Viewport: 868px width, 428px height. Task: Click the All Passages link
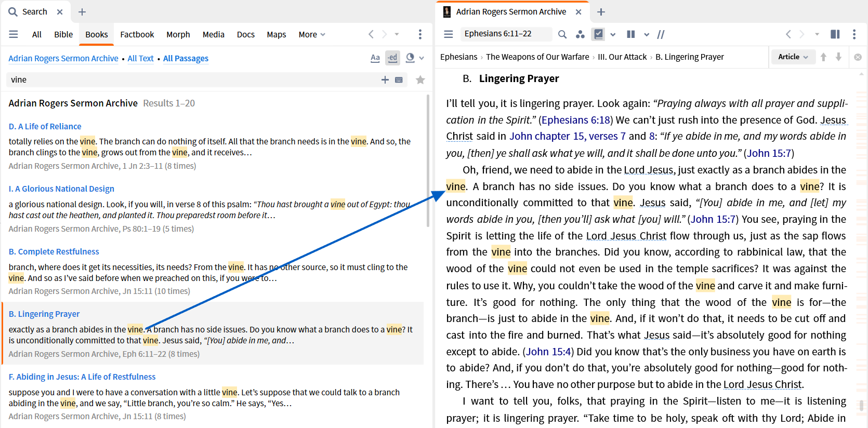pos(186,58)
